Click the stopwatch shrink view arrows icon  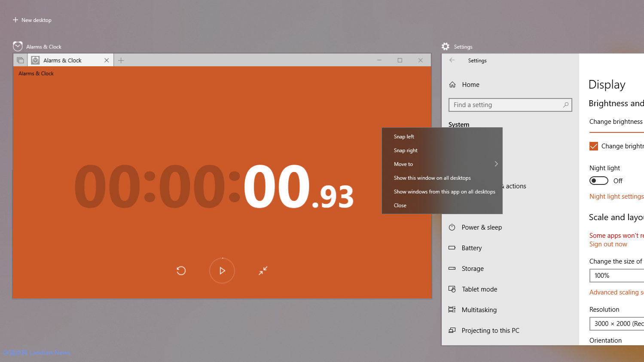point(263,270)
